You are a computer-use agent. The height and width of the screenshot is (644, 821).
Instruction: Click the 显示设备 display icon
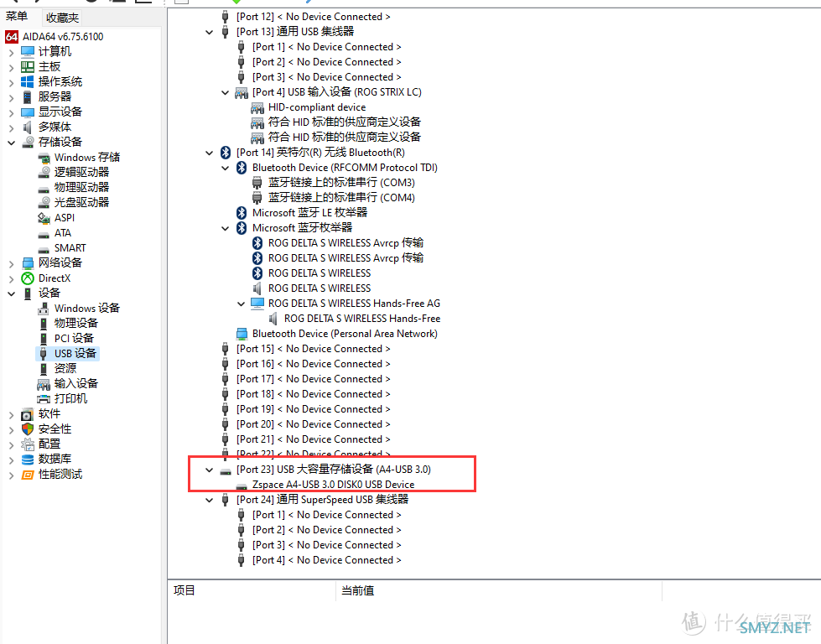(x=27, y=112)
